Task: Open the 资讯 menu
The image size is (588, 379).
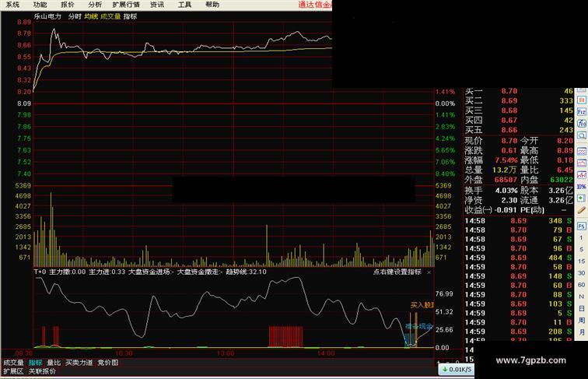Action: pyautogui.click(x=157, y=5)
